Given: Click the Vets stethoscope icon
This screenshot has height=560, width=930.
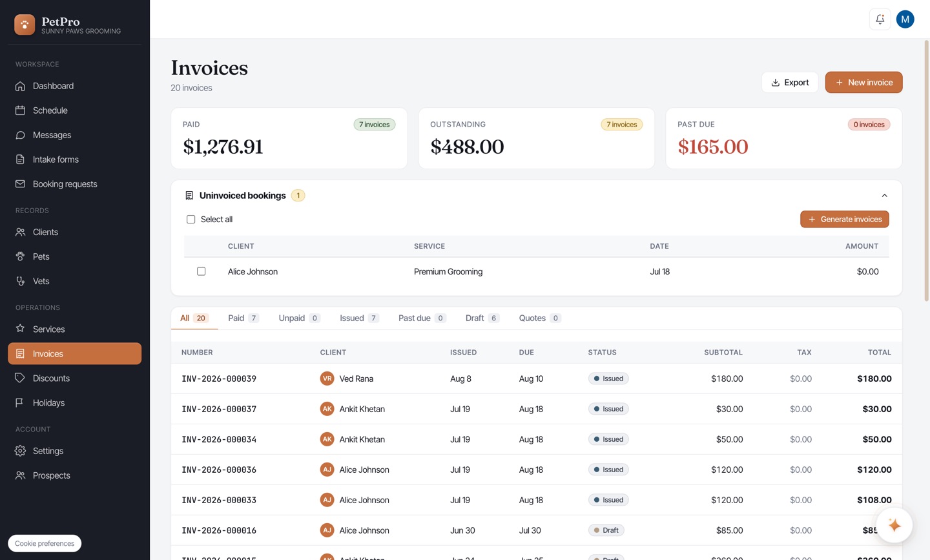Looking at the screenshot, I should pyautogui.click(x=21, y=281).
